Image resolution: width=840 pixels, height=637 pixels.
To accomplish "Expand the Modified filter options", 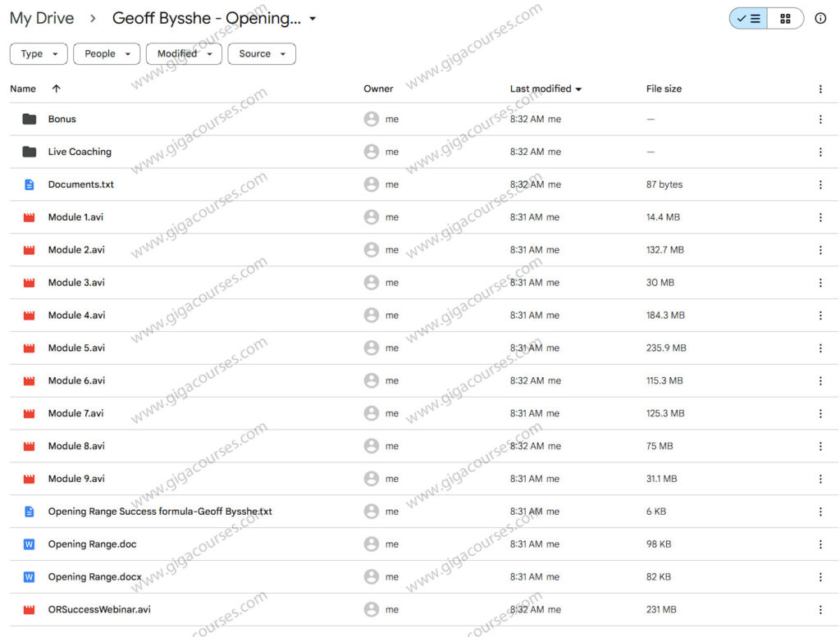I will click(x=184, y=53).
